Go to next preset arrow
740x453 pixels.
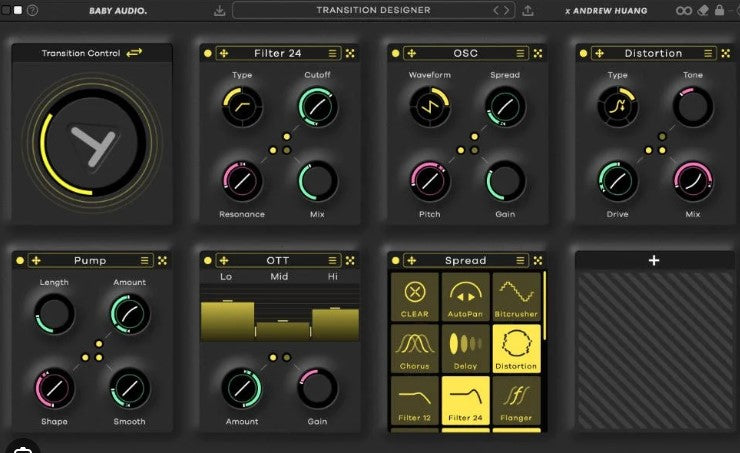(506, 10)
